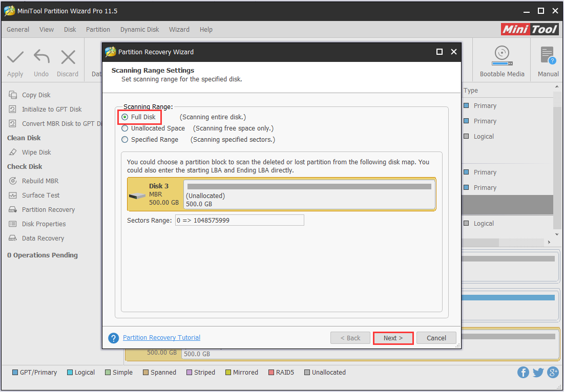Viewport: 564px width, 392px height.
Task: Select the Full Disk radio button
Action: pyautogui.click(x=125, y=117)
